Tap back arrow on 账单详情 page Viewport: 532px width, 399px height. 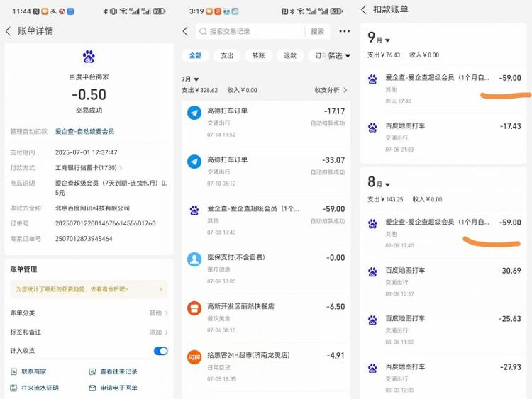point(9,31)
